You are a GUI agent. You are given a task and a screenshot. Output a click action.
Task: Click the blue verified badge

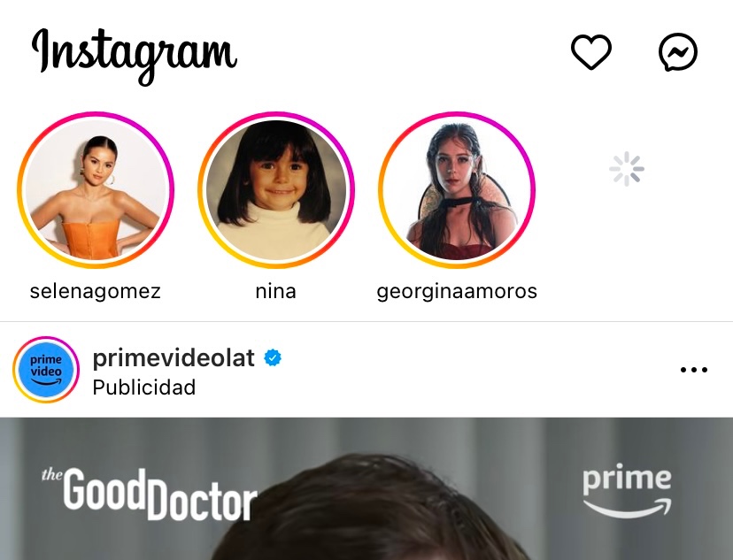(274, 358)
